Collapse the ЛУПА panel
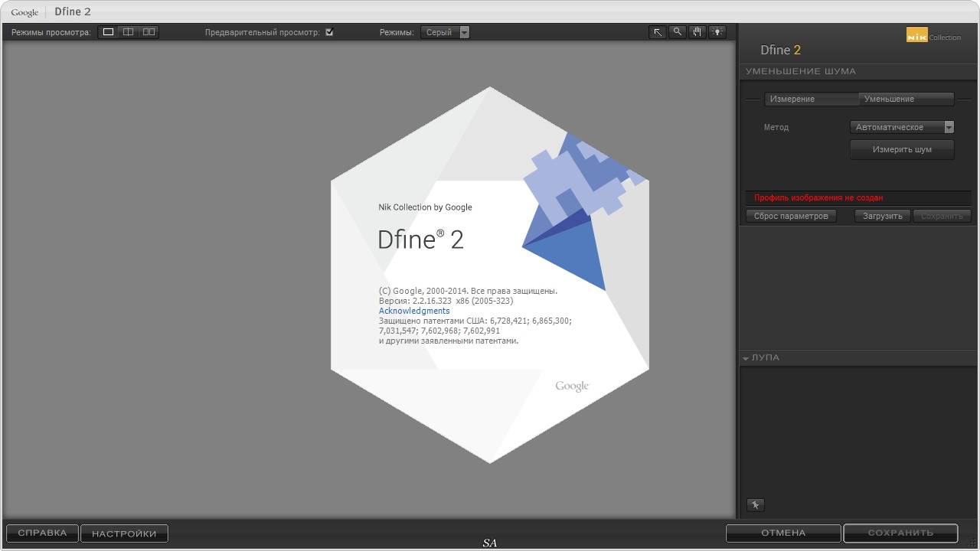 (746, 358)
